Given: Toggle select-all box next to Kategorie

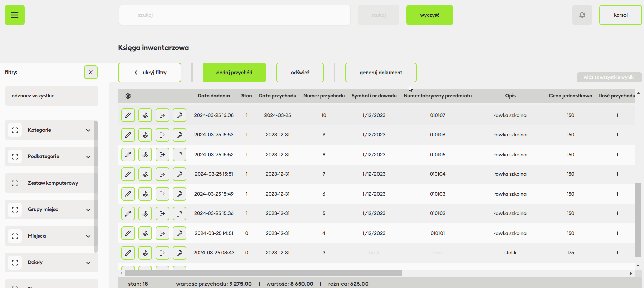Looking at the screenshot, I should tap(15, 130).
